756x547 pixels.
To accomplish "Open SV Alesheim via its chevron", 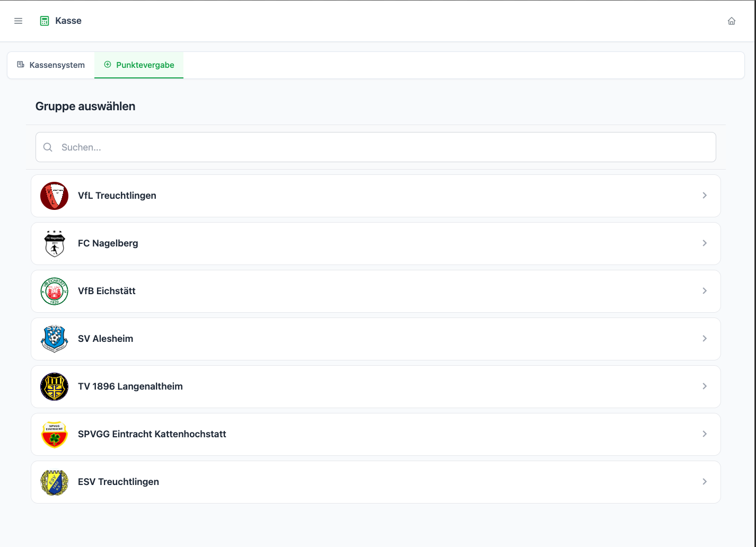I will click(705, 339).
